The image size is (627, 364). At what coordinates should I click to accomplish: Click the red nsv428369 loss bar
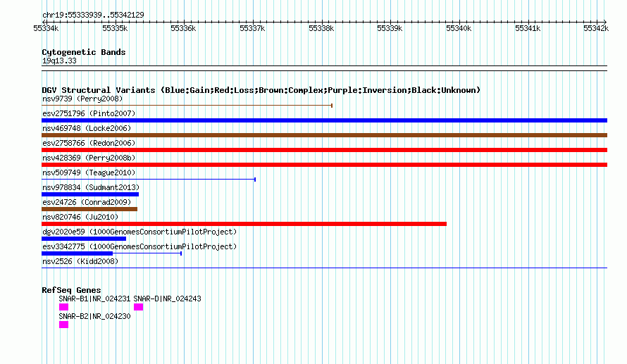pyautogui.click(x=324, y=165)
